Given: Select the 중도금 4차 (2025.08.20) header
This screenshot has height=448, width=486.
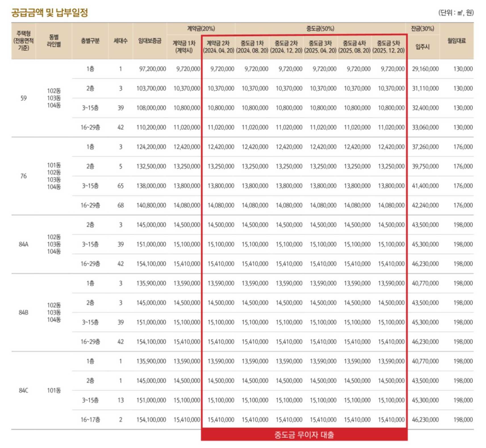Looking at the screenshot, I should pos(354,47).
